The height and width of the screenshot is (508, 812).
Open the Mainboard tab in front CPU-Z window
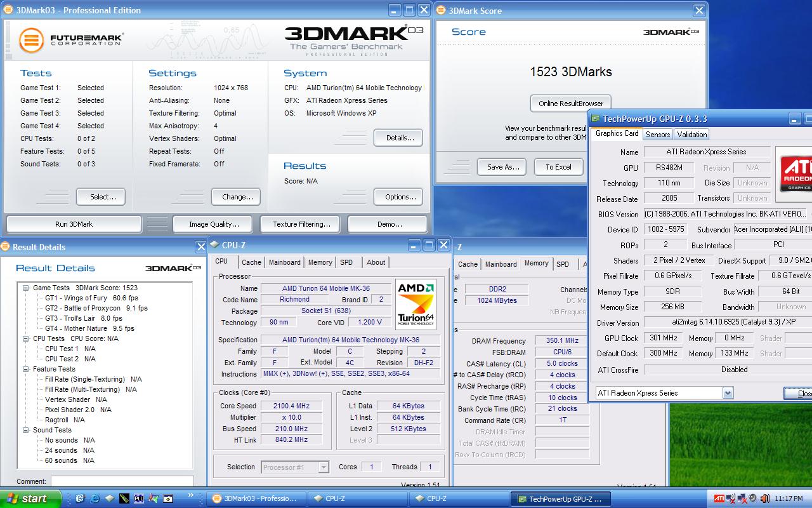coord(285,262)
